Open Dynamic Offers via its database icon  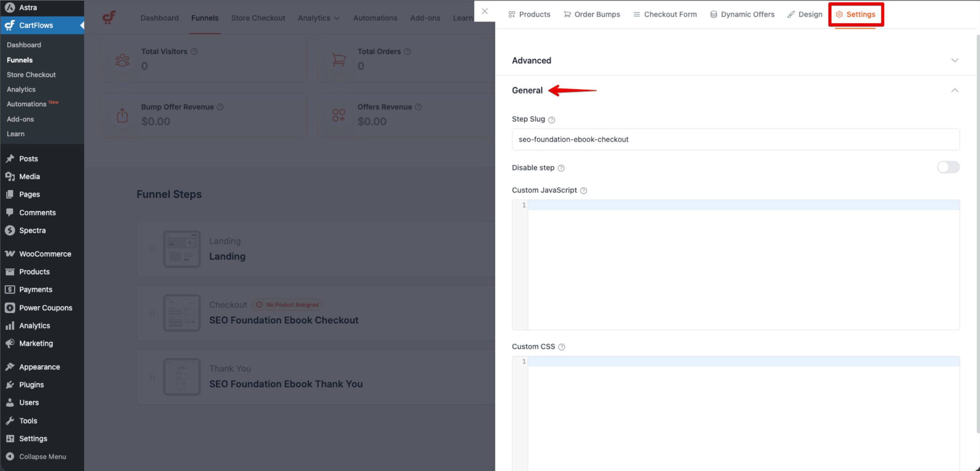(713, 14)
